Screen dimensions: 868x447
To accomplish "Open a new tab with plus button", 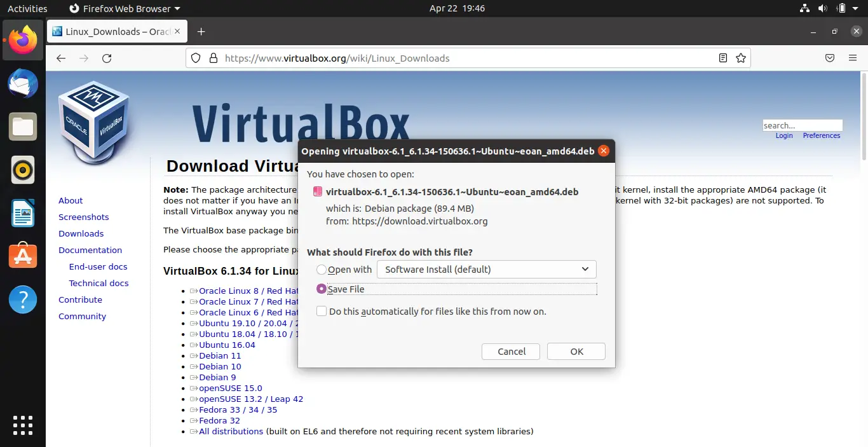I will point(201,32).
